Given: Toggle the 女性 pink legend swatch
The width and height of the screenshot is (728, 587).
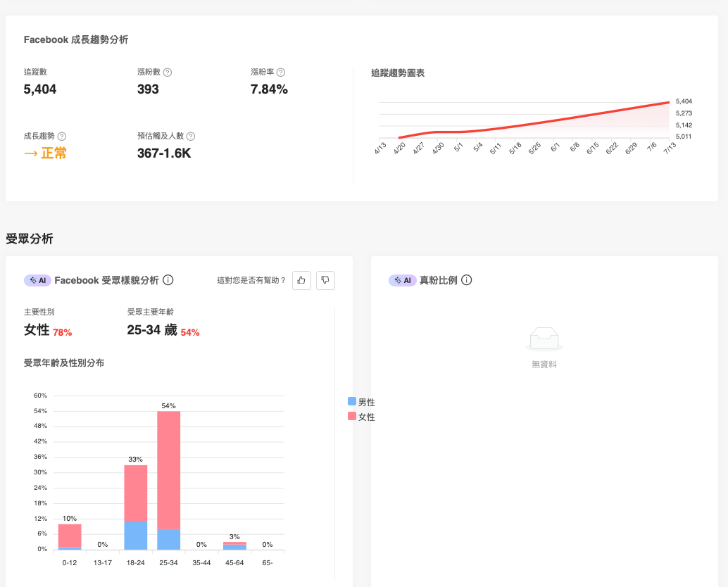Looking at the screenshot, I should point(352,416).
